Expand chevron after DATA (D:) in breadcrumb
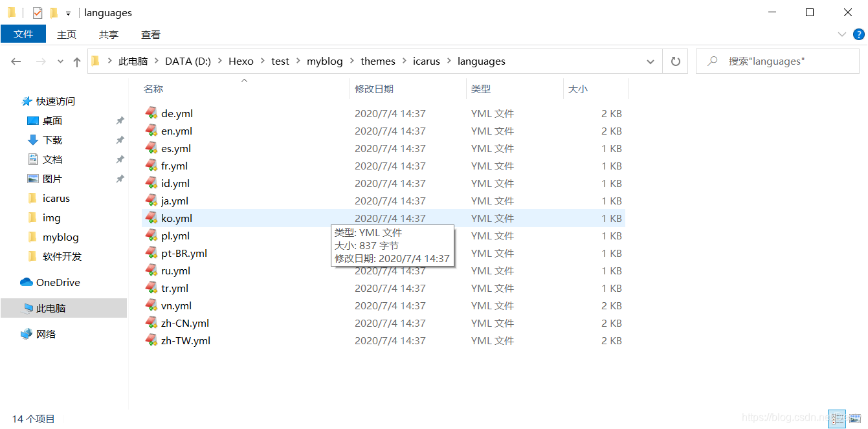Viewport: 868px width, 429px height. 220,61
